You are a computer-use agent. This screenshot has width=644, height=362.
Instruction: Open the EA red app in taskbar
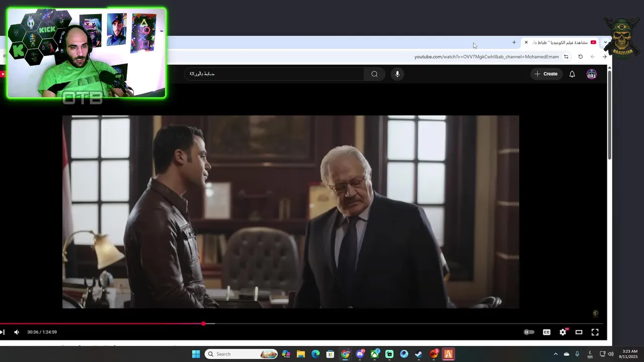[x=434, y=354]
